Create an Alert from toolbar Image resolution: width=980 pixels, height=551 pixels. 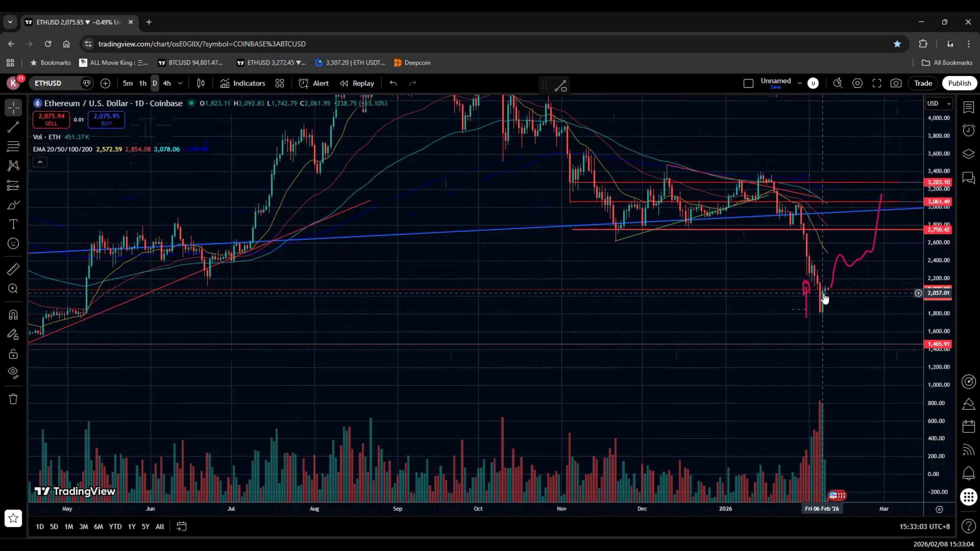pyautogui.click(x=314, y=83)
